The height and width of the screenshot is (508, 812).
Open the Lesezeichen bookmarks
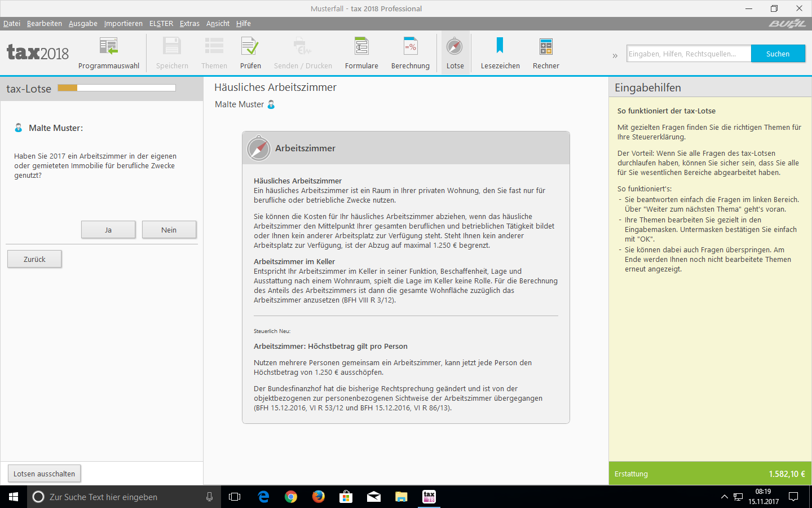[x=500, y=54]
